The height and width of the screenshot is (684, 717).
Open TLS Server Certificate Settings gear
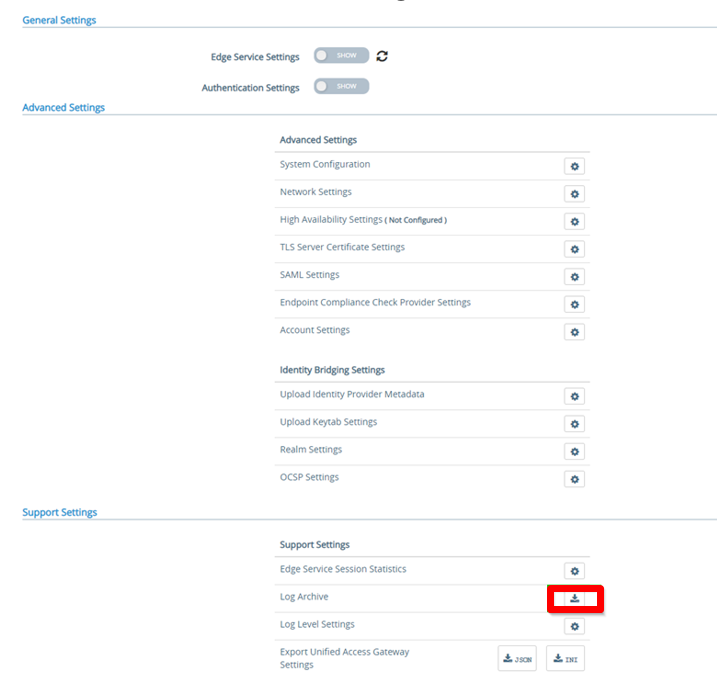click(x=574, y=249)
